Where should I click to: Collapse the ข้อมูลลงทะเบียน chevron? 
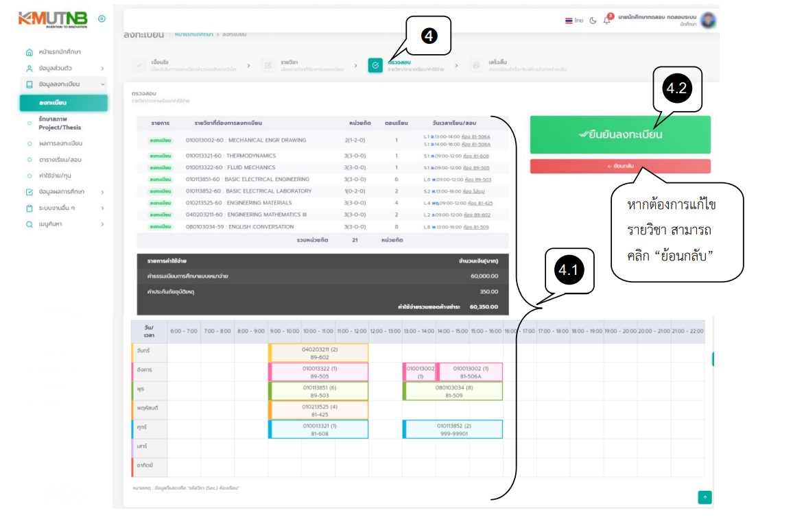(102, 84)
